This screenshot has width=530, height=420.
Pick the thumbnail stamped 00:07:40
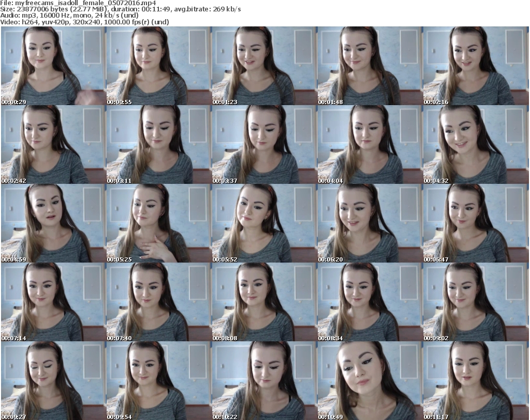tap(159, 302)
